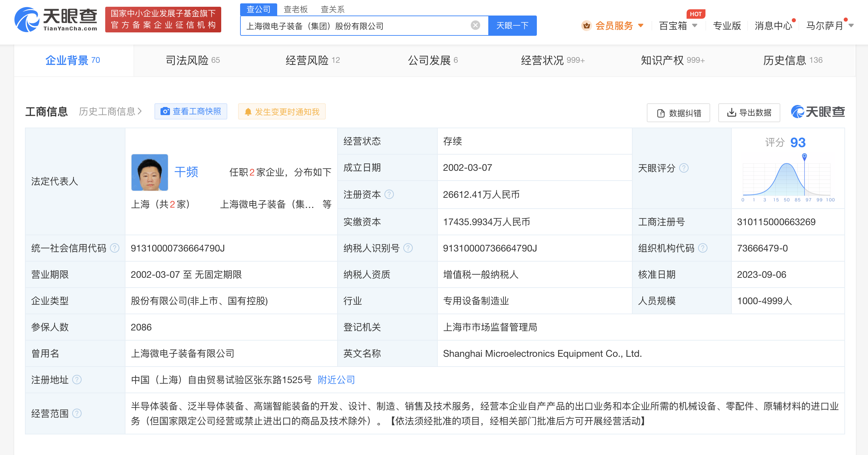Click the legal representative photo thumbnail
868x455 pixels.
pos(150,172)
